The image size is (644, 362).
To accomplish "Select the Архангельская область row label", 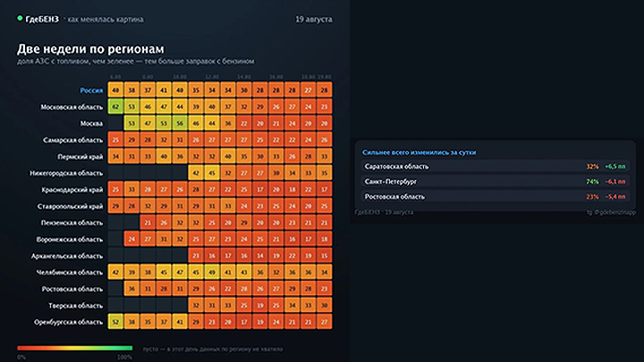I will 67,256.
